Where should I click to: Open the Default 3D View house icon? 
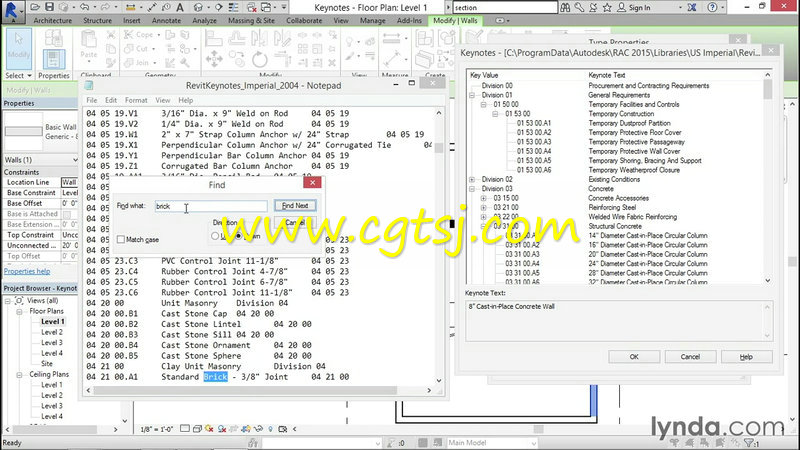click(x=198, y=7)
